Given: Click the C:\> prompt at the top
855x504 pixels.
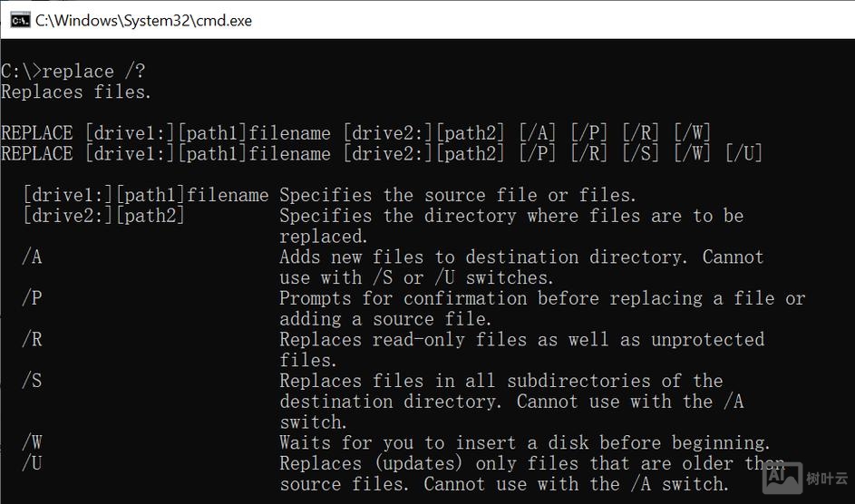Looking at the screenshot, I should click(21, 72).
